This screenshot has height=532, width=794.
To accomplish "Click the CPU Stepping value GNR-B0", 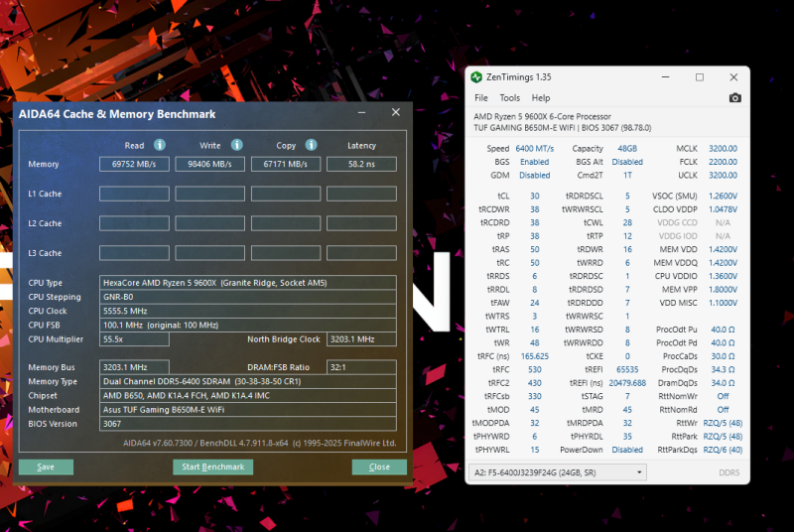I will [x=247, y=297].
